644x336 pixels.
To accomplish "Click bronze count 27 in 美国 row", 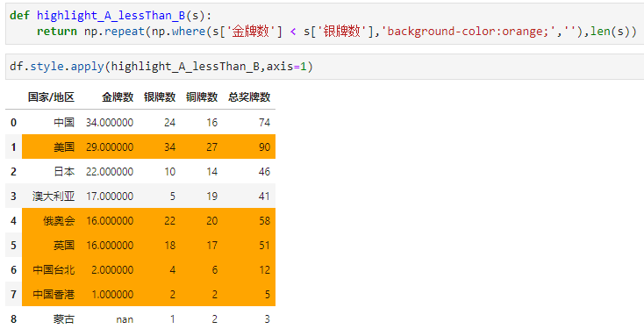I will (x=212, y=147).
